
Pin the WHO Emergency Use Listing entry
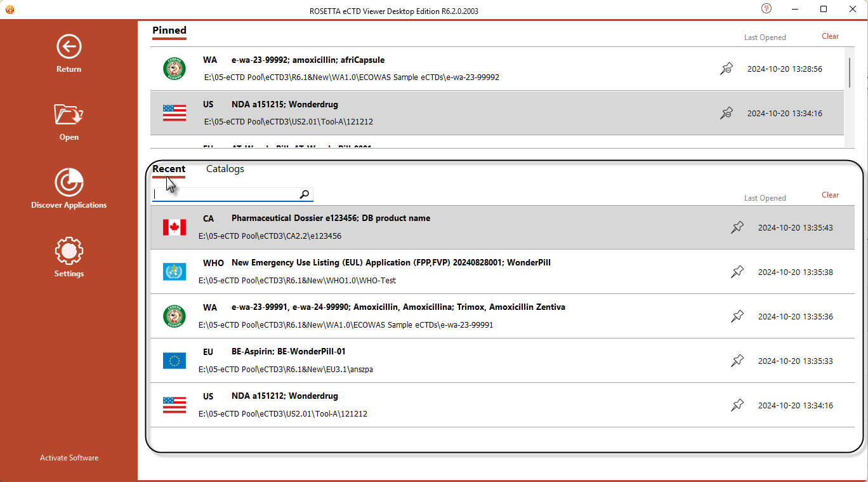pos(737,272)
